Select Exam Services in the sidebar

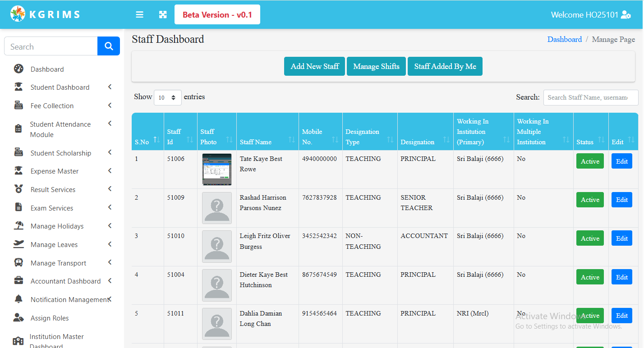[52, 208]
